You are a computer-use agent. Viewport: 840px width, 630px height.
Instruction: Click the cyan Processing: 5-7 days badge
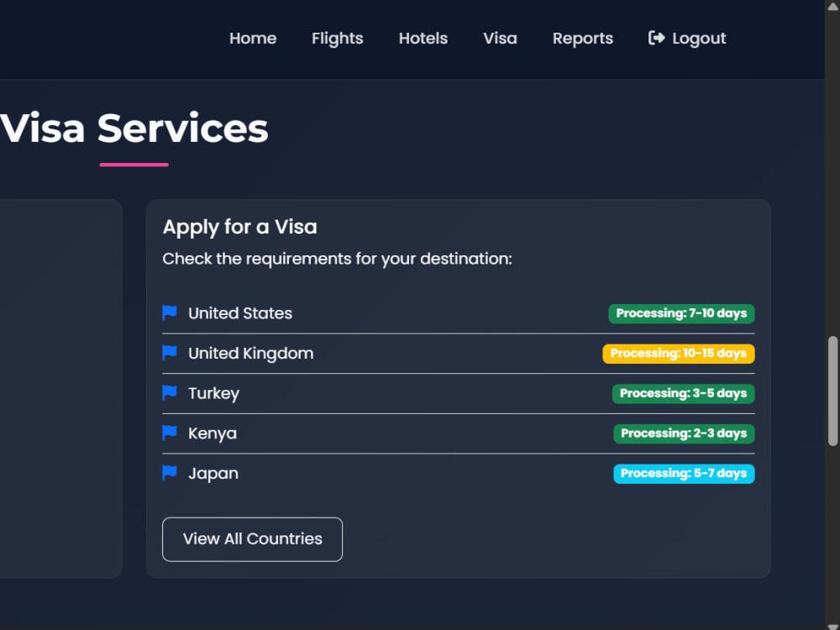click(x=684, y=474)
